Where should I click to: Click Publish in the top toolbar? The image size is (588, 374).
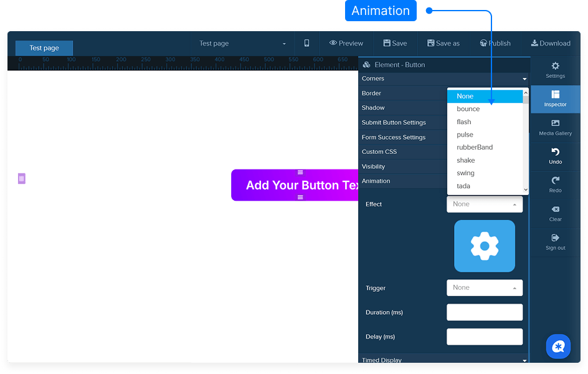tap(495, 43)
